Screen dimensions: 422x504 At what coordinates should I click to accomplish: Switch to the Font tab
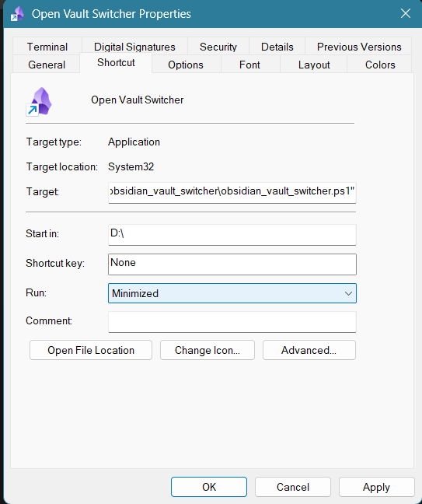click(x=249, y=65)
